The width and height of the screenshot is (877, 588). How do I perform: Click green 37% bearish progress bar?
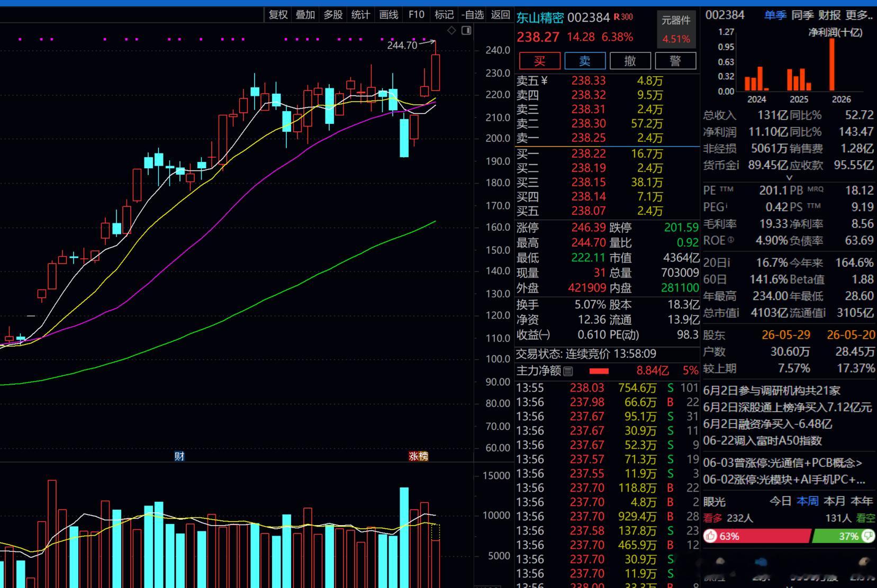843,536
